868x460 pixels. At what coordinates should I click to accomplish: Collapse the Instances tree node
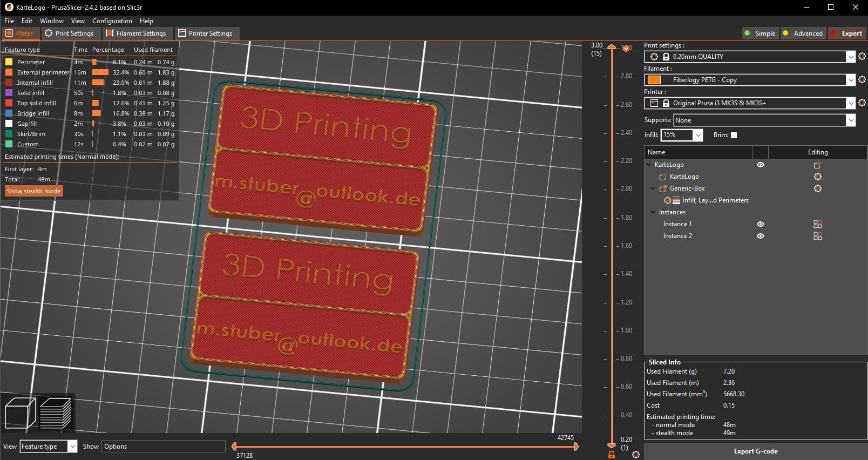pos(653,212)
